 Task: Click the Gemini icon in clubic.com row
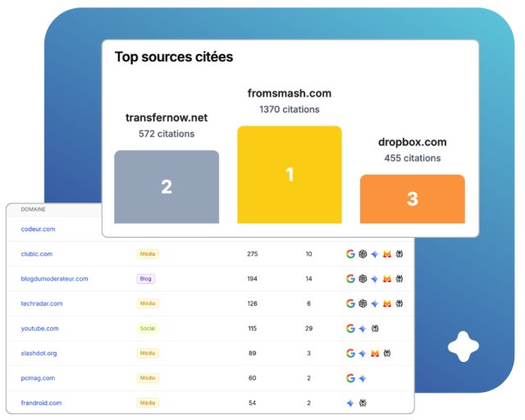tap(375, 254)
